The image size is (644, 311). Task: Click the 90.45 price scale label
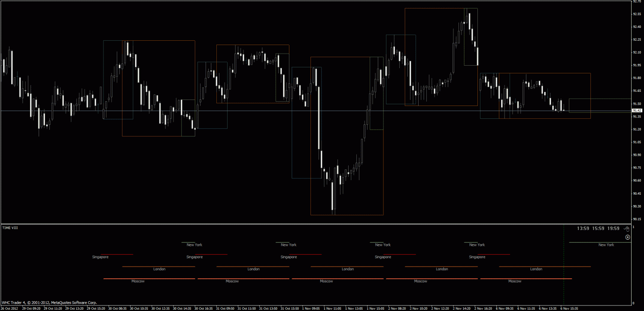coord(638,193)
